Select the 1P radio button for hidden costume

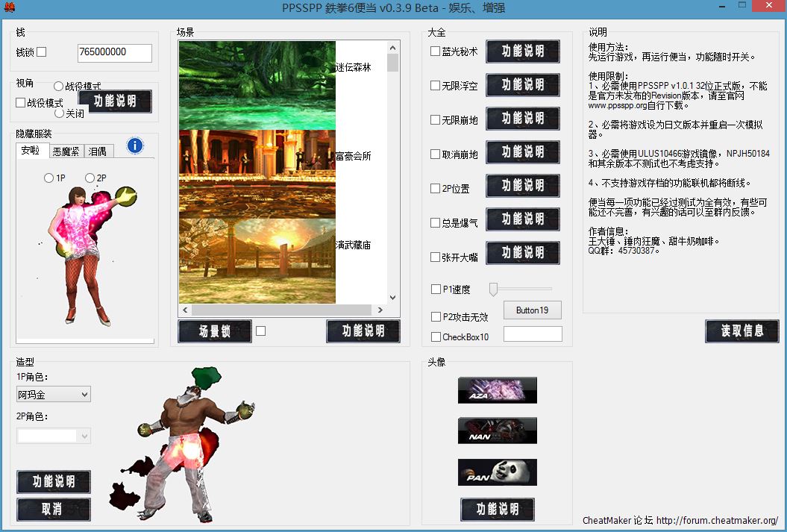49,178
